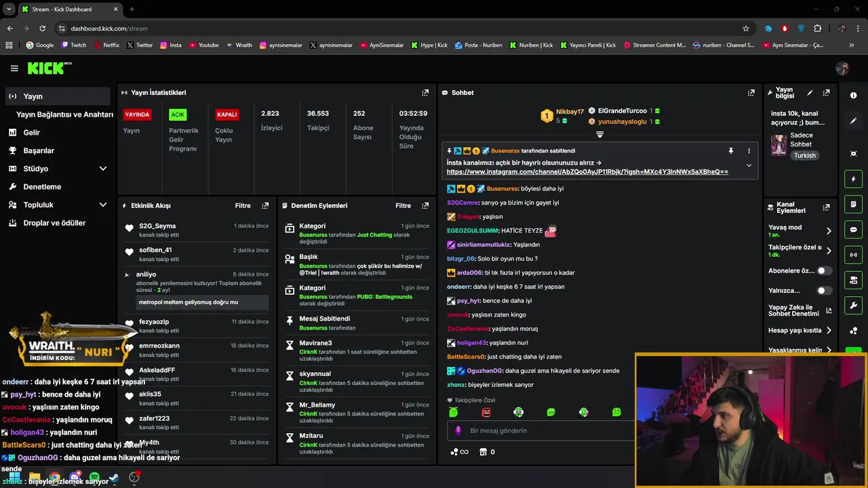Toggle the Yalnızca... chat switch
The height and width of the screenshot is (488, 868).
[824, 291]
